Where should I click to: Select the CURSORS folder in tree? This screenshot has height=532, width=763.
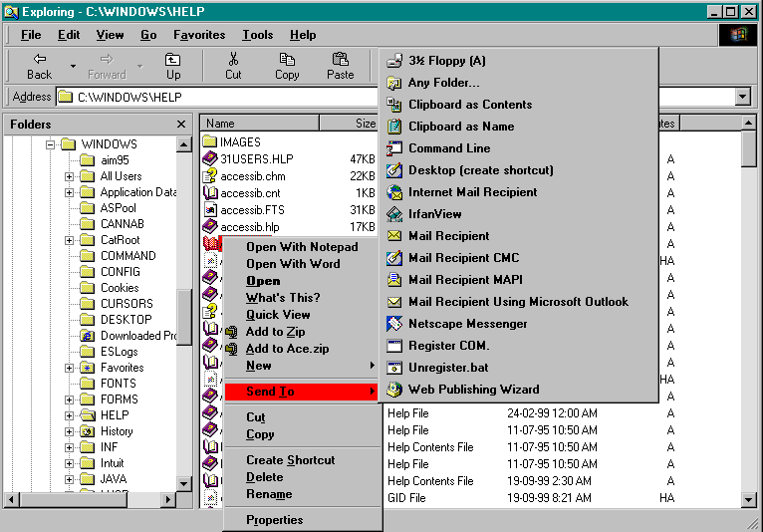click(x=127, y=304)
